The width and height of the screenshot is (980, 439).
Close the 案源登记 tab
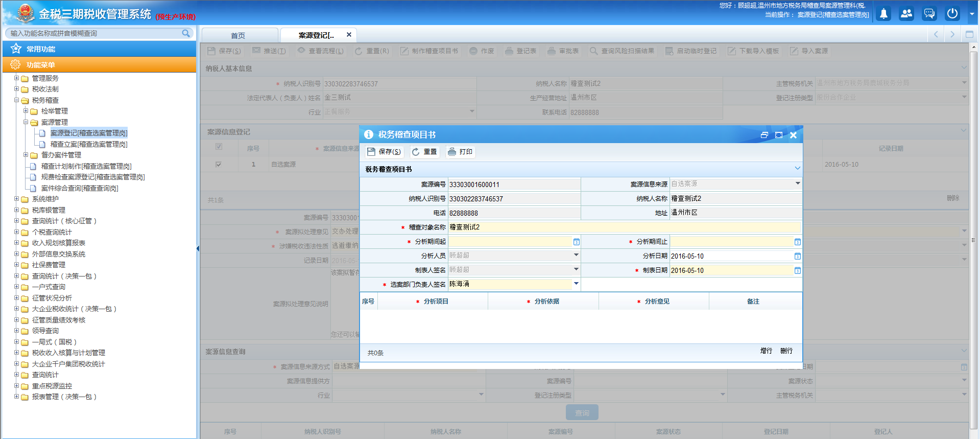coord(349,35)
